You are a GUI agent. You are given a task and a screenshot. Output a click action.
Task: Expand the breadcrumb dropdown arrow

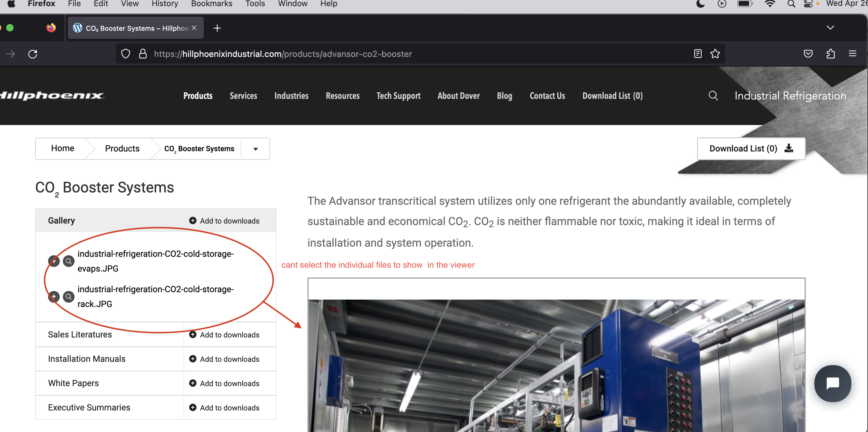pos(255,149)
